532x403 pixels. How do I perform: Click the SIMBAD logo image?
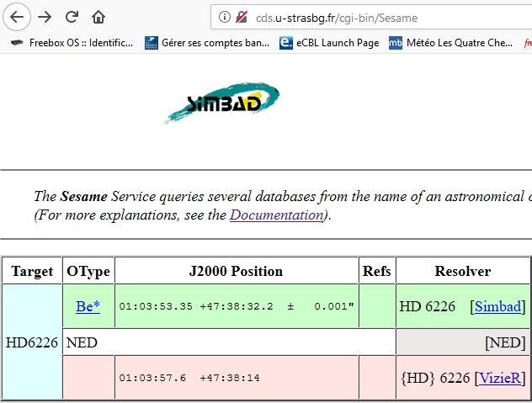222,104
